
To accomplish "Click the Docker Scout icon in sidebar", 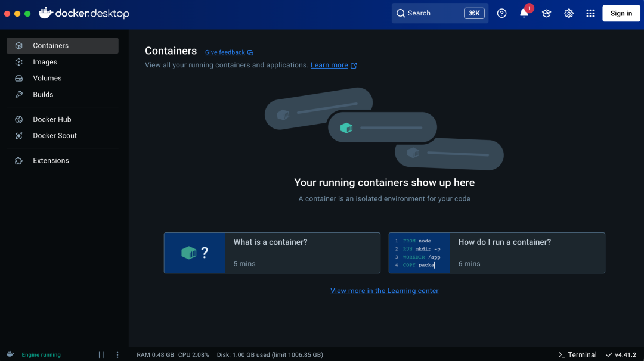I will click(19, 136).
